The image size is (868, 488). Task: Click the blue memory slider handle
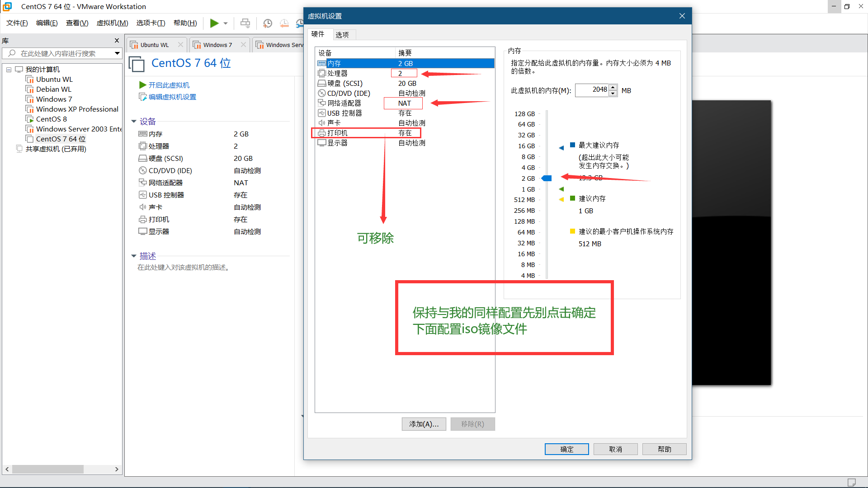pyautogui.click(x=547, y=178)
